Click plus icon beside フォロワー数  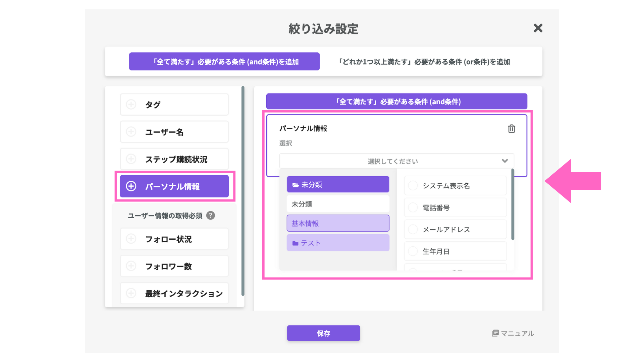131,266
